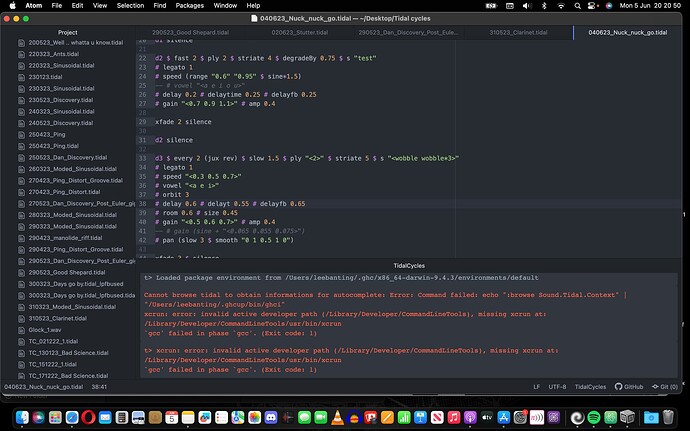This screenshot has width=690, height=431.
Task: Open Numbers in the dock
Action: click(x=404, y=417)
